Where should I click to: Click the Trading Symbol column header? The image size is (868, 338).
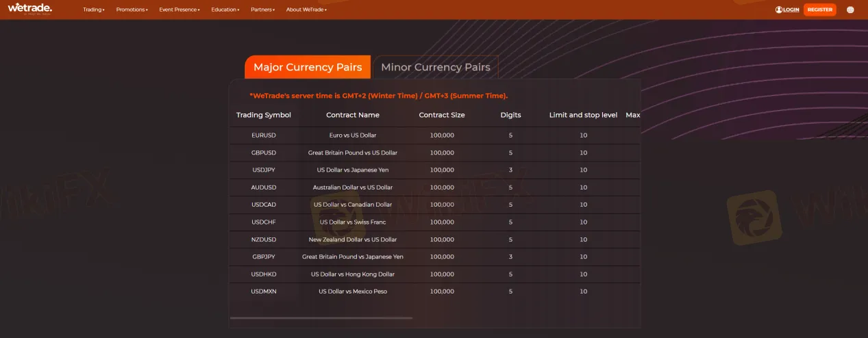(x=264, y=115)
